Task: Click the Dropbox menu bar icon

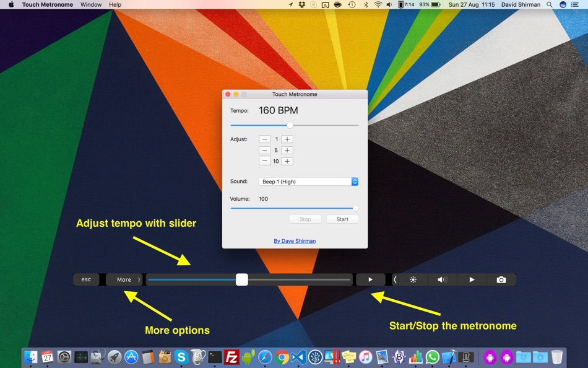Action: (302, 4)
